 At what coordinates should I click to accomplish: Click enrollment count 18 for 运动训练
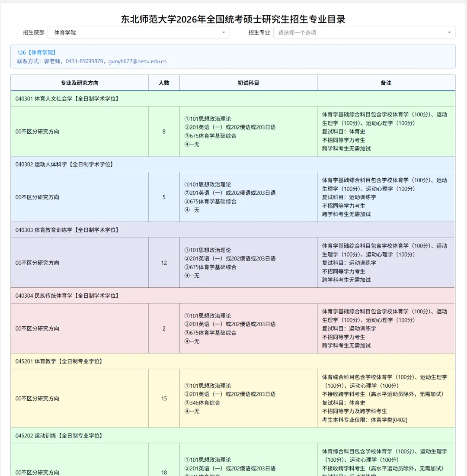[164, 473]
